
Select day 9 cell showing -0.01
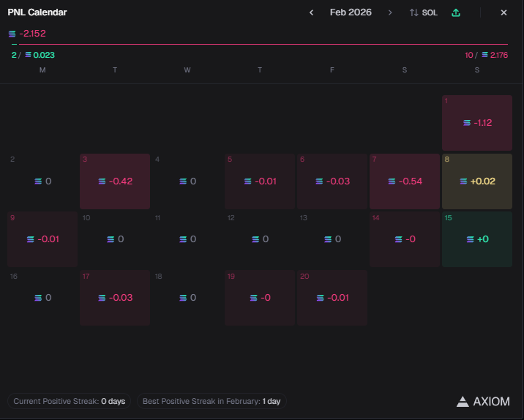[42, 239]
